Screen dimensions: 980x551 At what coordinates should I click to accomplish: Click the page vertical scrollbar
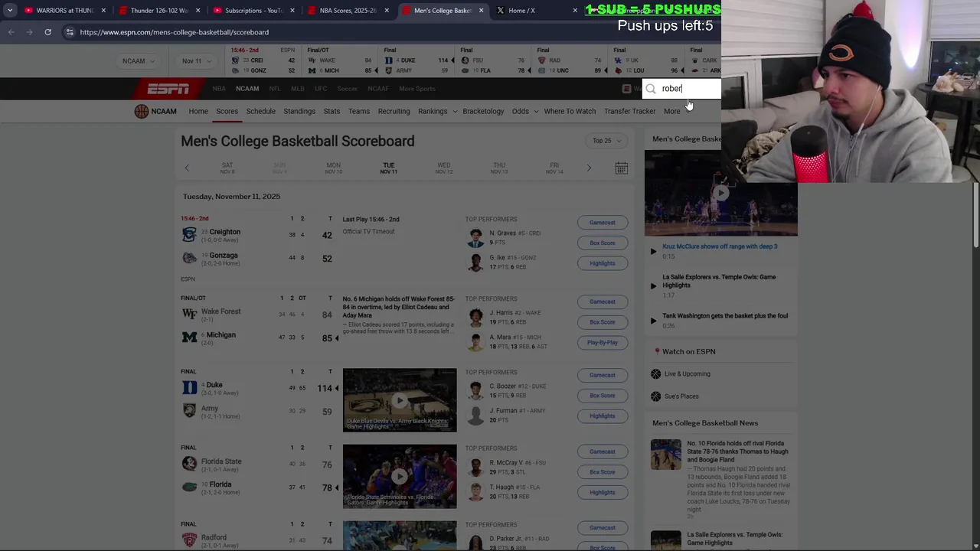[975, 214]
